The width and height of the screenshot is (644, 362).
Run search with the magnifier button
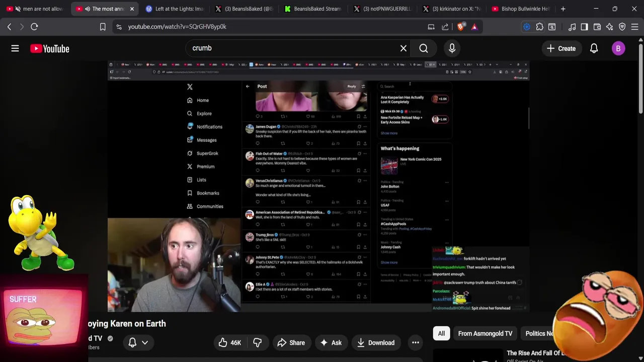pyautogui.click(x=424, y=48)
